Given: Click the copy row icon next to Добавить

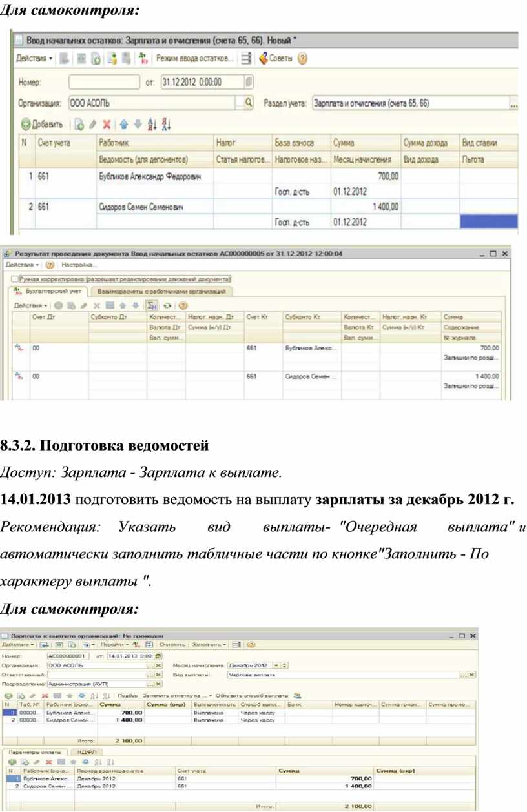Looking at the screenshot, I should point(79,124).
